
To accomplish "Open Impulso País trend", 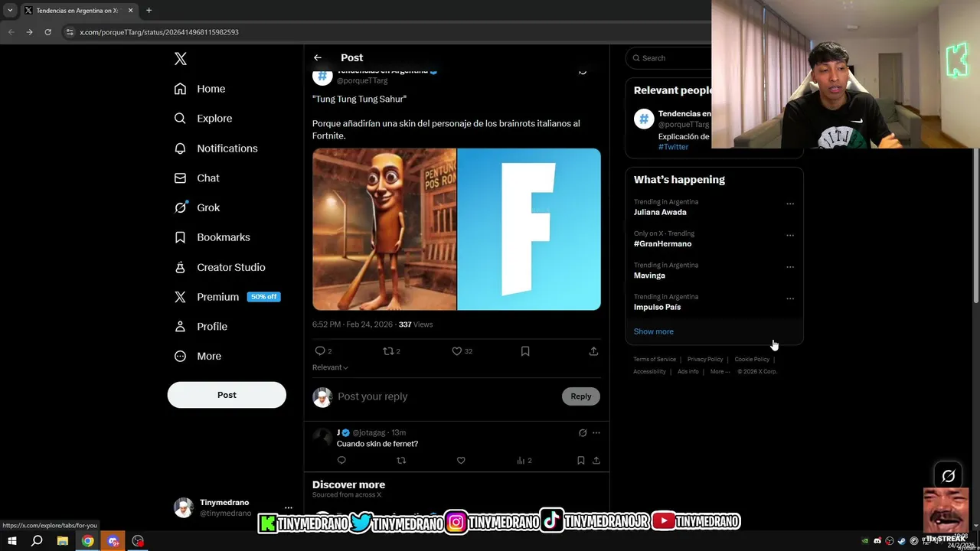I will pyautogui.click(x=657, y=307).
